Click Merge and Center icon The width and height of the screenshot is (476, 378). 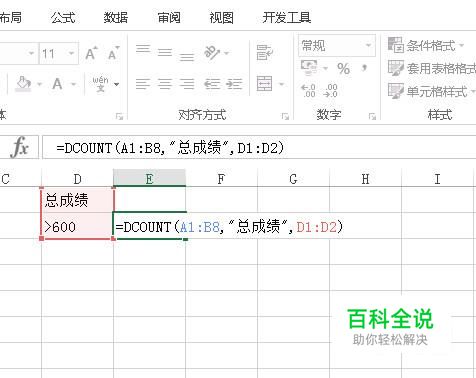click(x=264, y=83)
